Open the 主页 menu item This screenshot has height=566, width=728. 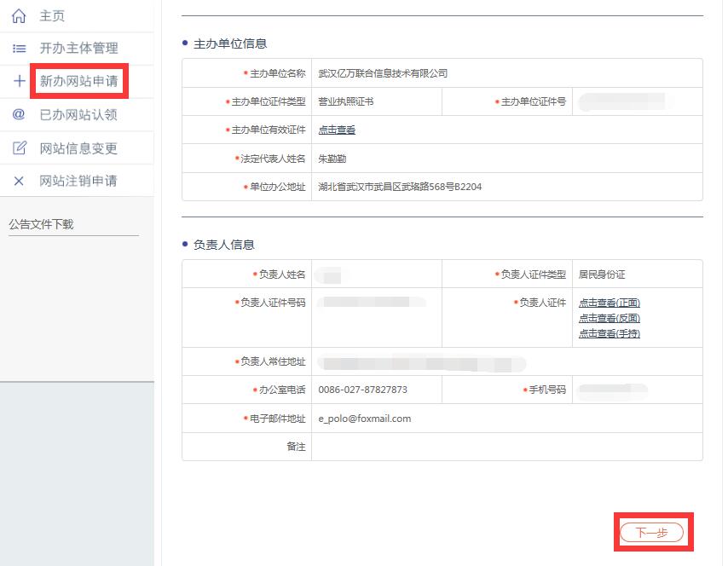[x=52, y=16]
